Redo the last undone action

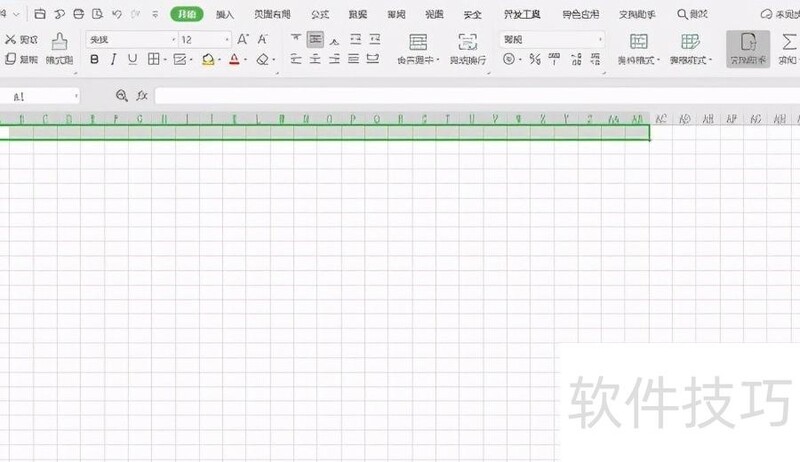point(136,14)
